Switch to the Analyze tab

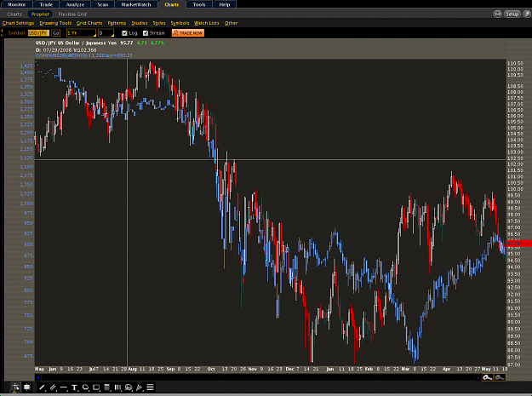tap(75, 4)
